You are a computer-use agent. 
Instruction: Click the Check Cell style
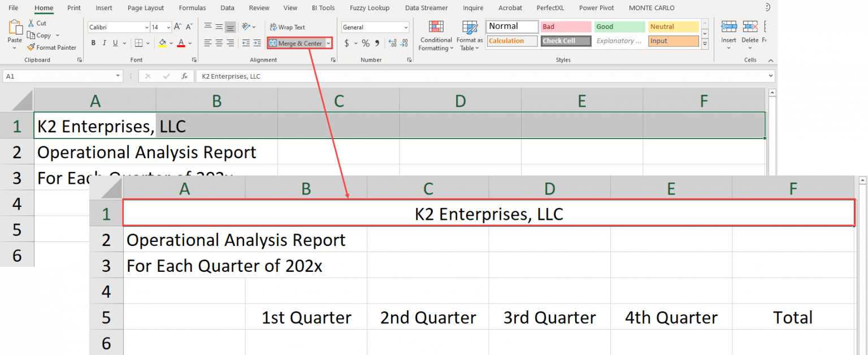point(565,40)
